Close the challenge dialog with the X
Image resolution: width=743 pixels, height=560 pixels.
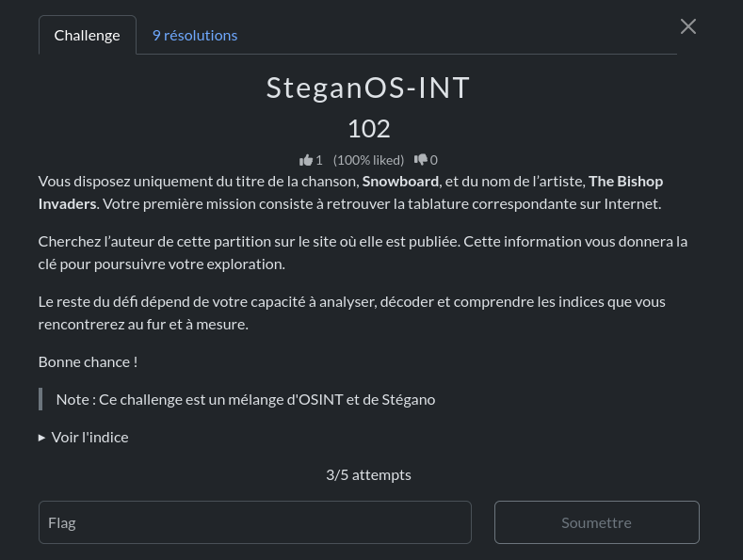[688, 26]
